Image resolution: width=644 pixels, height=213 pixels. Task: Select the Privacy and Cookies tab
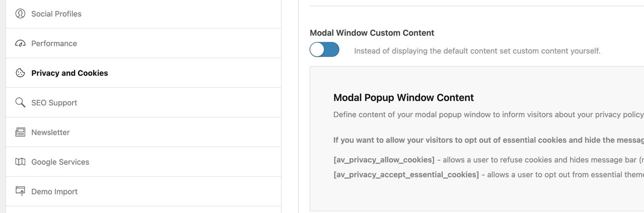(143, 73)
